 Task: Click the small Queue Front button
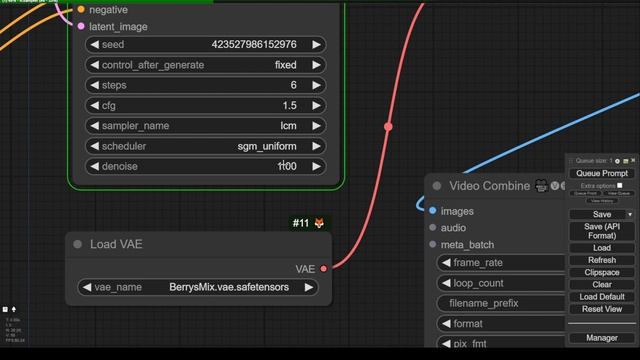585,193
